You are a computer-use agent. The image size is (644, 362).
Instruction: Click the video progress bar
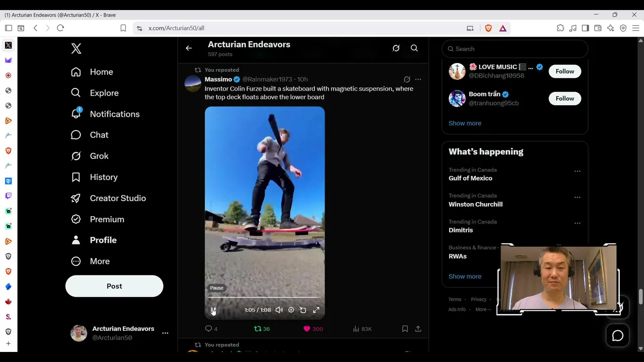[x=265, y=297]
